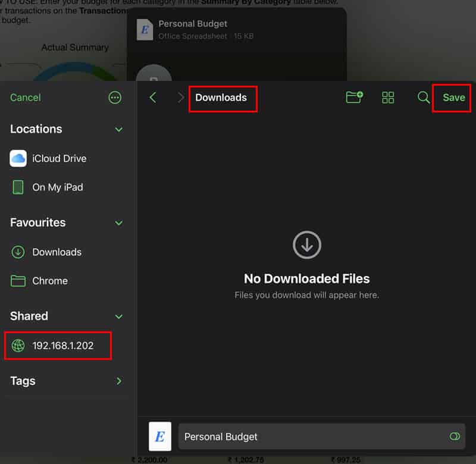This screenshot has height=464, width=476.
Task: Select iCloud Drive location
Action: [67, 158]
